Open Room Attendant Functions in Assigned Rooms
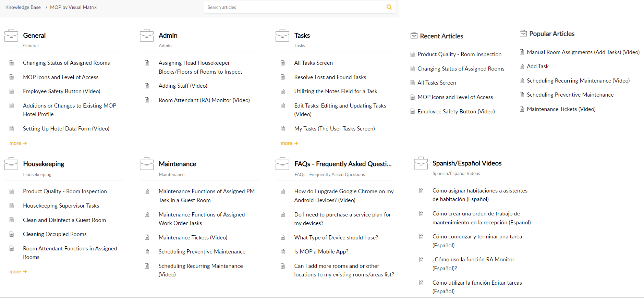The image size is (644, 298). click(x=70, y=252)
